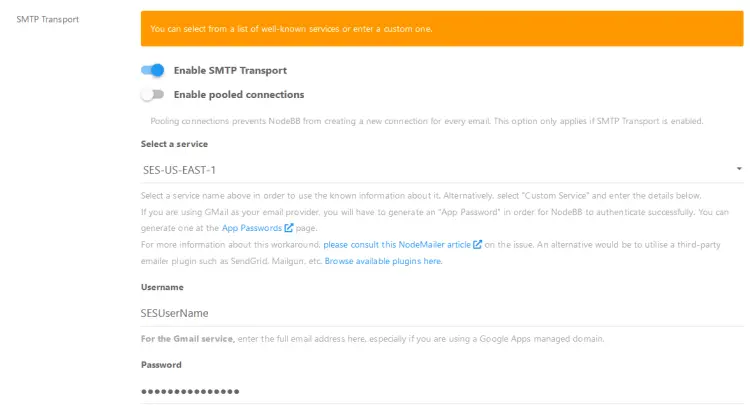
Task: Click external-link icon after NodeMailer article
Action: [478, 245]
